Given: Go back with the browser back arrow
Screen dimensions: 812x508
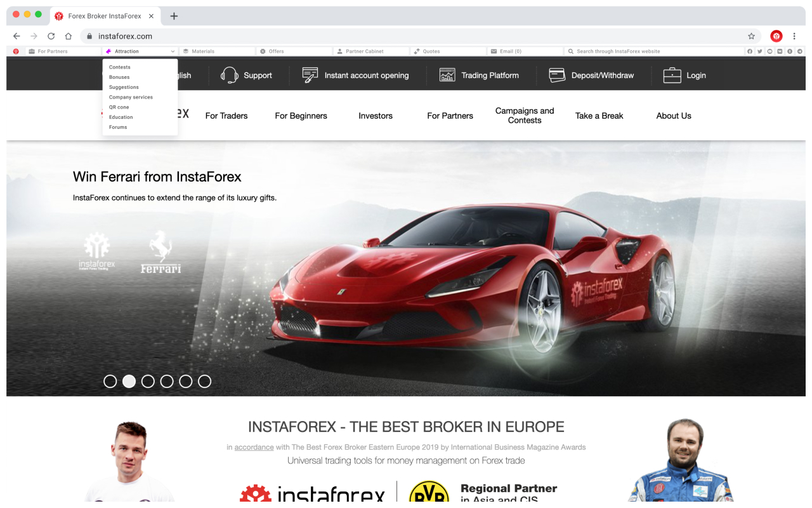Looking at the screenshot, I should (x=16, y=36).
